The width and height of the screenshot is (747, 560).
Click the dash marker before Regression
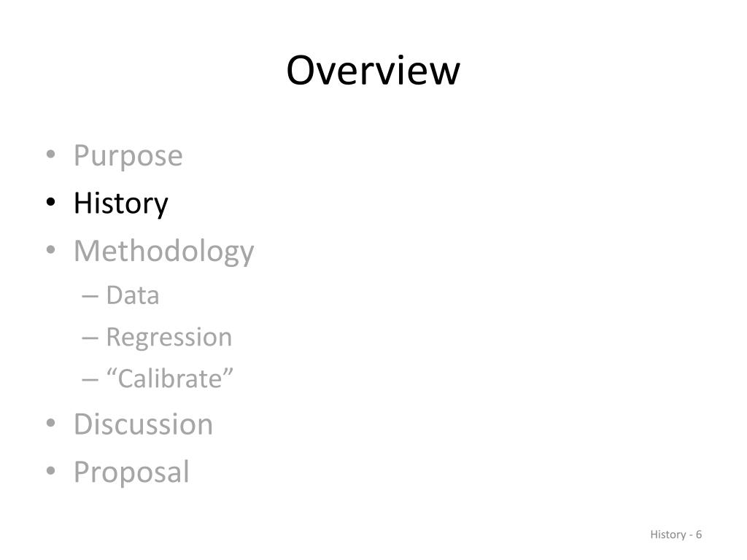point(90,338)
